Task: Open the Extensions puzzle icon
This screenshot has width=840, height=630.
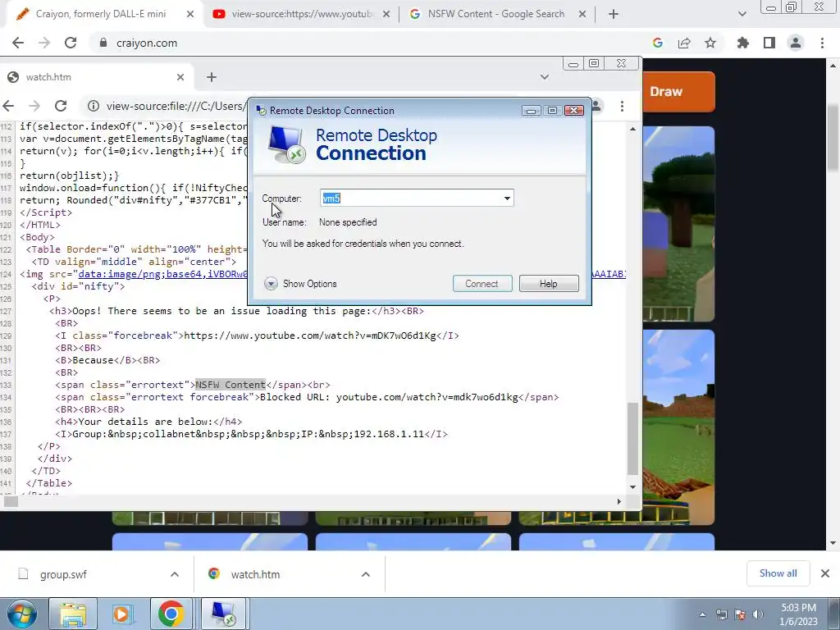Action: pyautogui.click(x=743, y=43)
